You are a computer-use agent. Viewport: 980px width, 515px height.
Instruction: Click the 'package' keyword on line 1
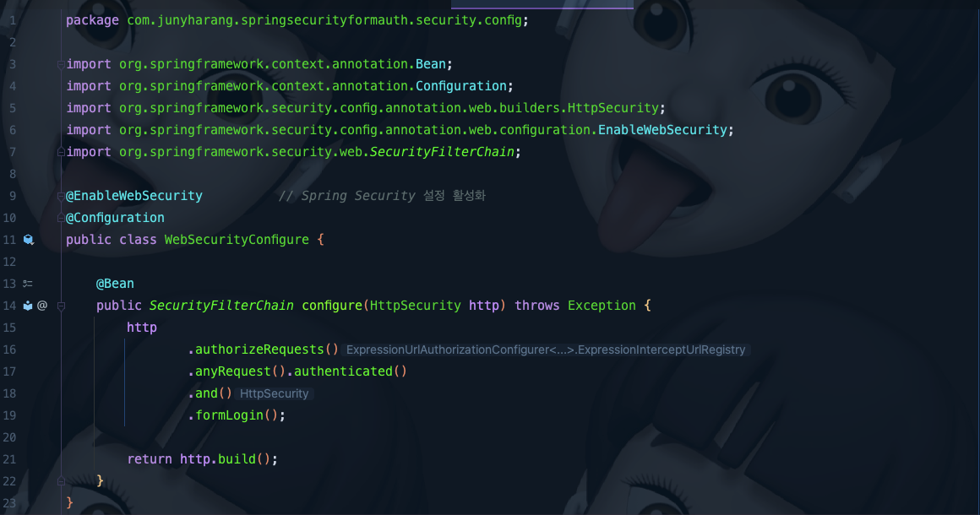[92, 20]
